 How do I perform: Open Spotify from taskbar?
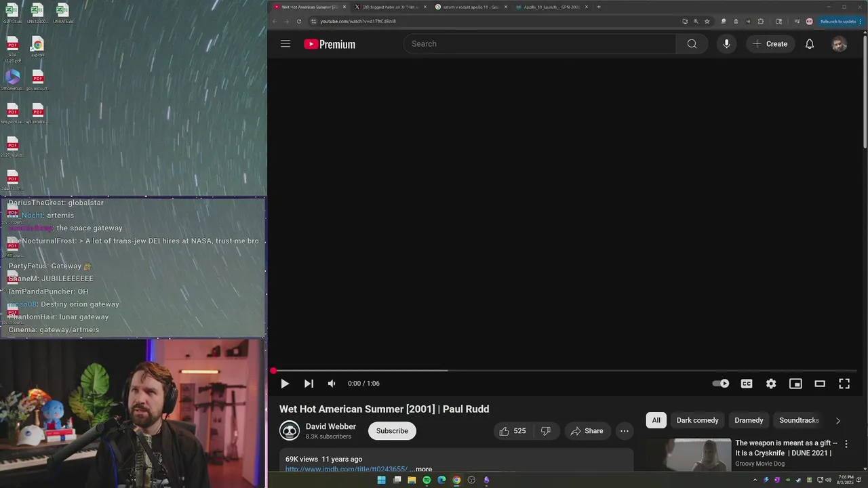pos(427,480)
